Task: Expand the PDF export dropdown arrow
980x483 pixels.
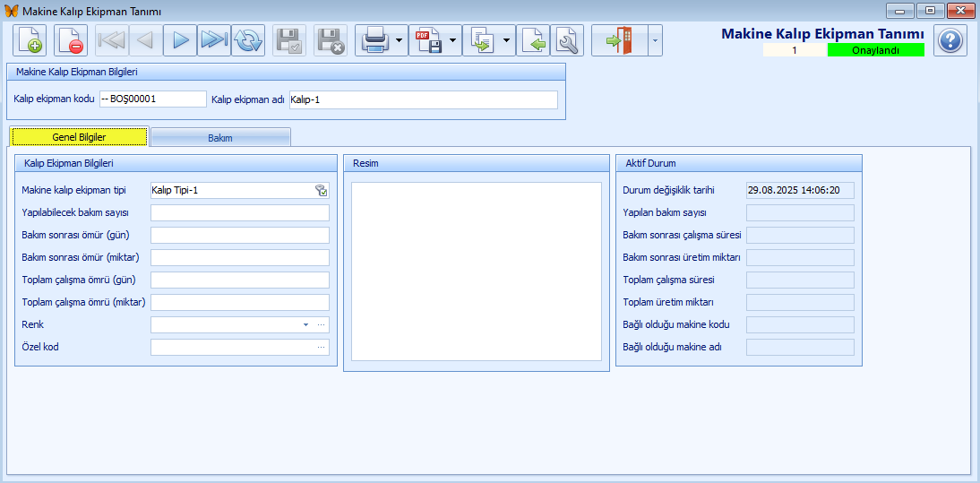Action: coord(453,40)
